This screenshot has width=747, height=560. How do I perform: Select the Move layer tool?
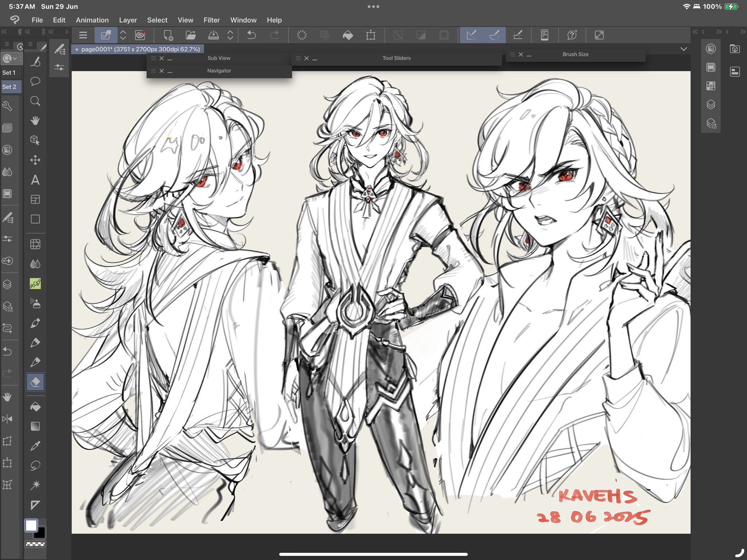(35, 160)
